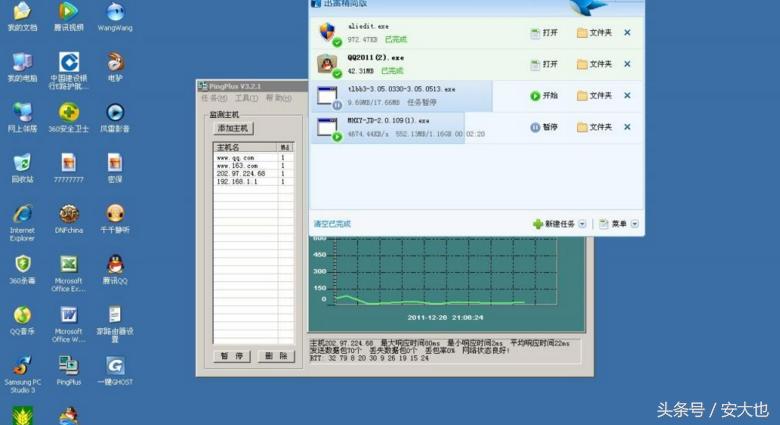This screenshot has width=780, height=425.
Task: Open the WangWang desktop shortcut
Action: pyautogui.click(x=115, y=16)
